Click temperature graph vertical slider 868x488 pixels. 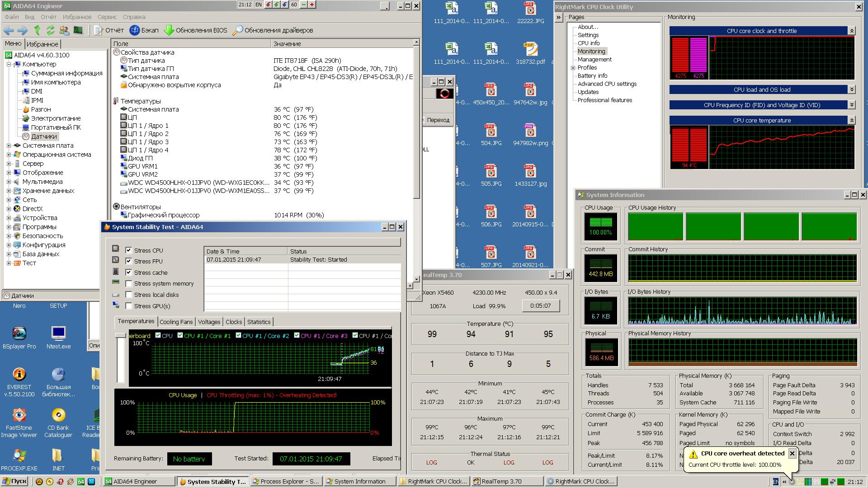coord(120,336)
